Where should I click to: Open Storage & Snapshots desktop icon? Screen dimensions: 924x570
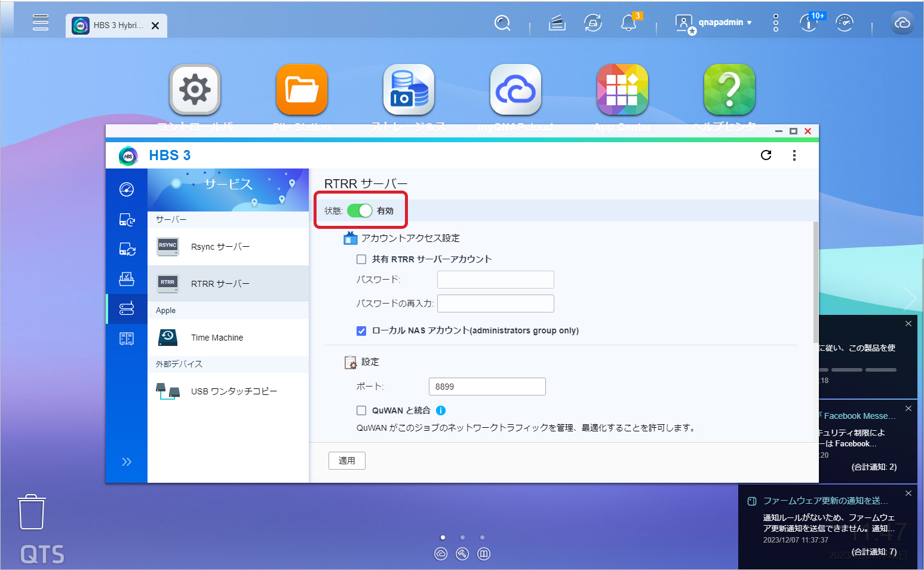409,90
